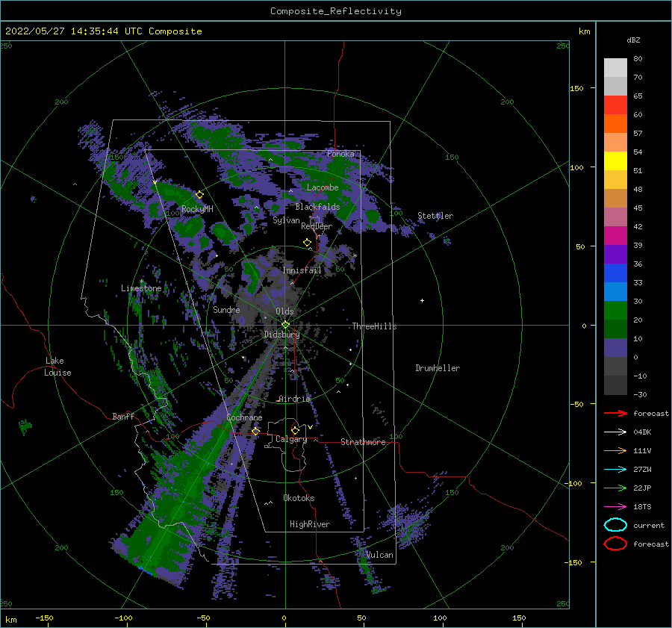Image resolution: width=672 pixels, height=628 pixels.
Task: Click the yellow diamond marker above Calgary label
Action: click(295, 430)
